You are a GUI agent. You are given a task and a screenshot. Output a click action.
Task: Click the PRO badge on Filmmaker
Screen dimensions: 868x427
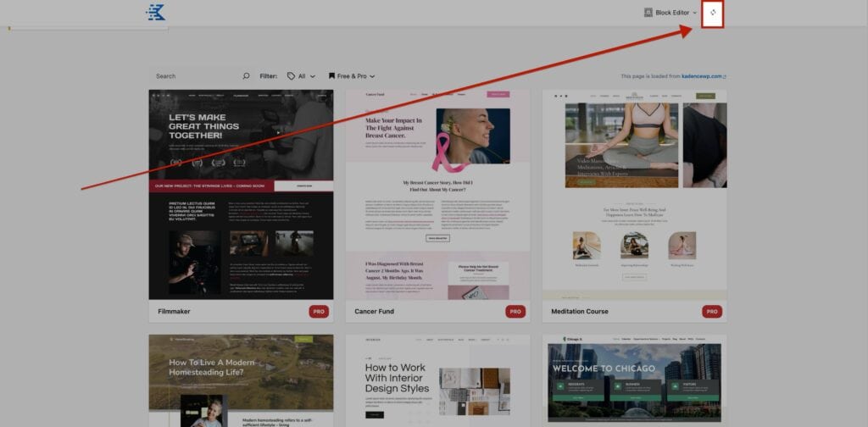(319, 311)
